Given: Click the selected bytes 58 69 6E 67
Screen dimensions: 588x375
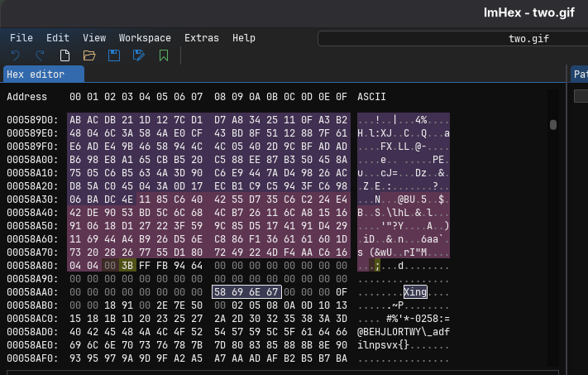Looking at the screenshot, I should 247,291.
